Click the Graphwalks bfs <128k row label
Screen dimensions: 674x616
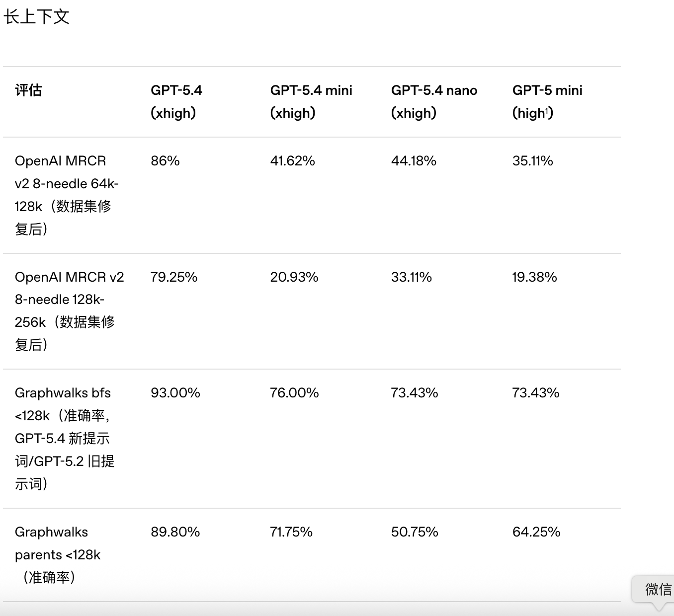click(x=65, y=438)
